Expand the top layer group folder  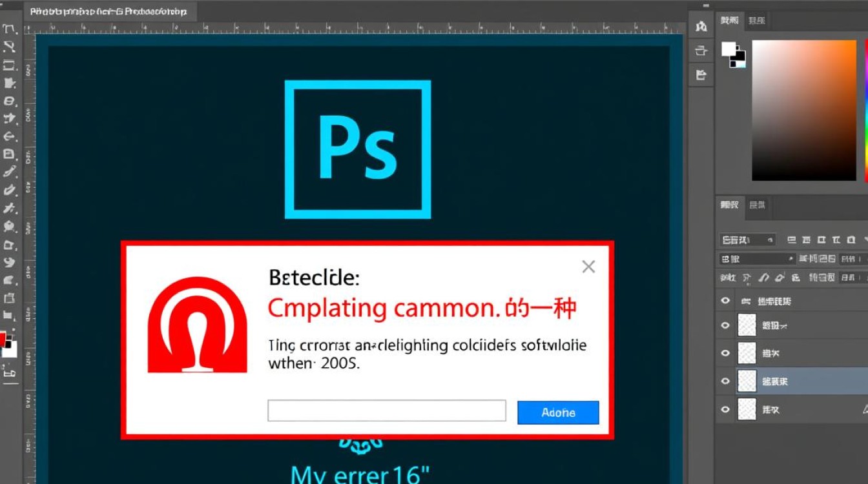pos(746,301)
